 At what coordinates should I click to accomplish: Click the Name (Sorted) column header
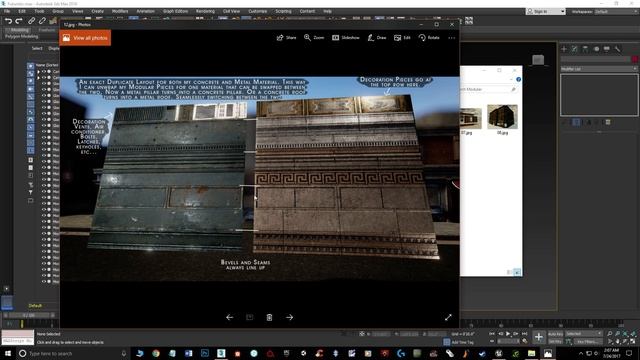[47, 65]
